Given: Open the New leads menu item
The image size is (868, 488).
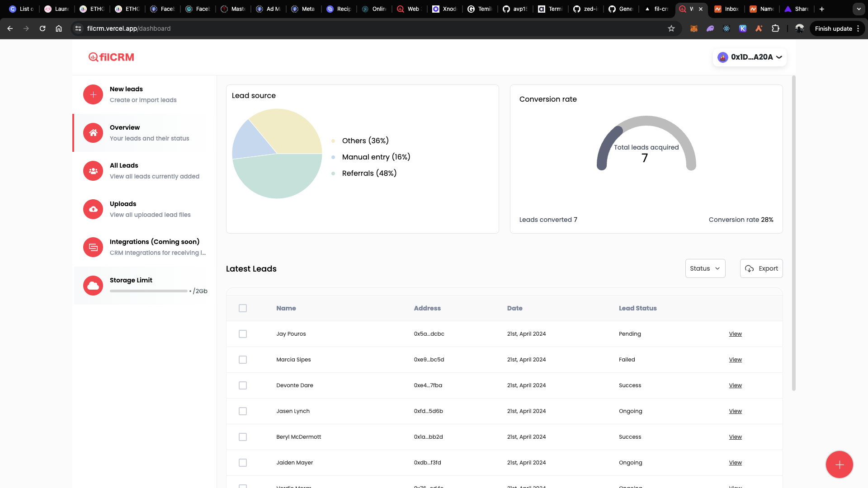Looking at the screenshot, I should (145, 94).
